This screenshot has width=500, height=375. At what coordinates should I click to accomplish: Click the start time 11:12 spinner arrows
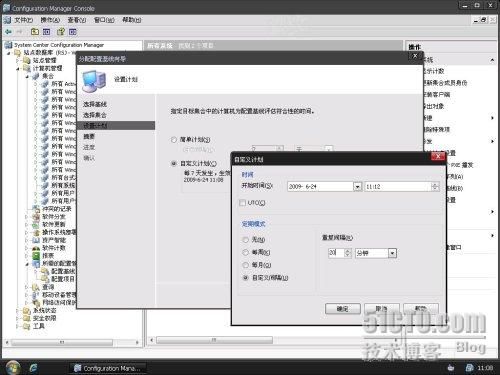(435, 187)
